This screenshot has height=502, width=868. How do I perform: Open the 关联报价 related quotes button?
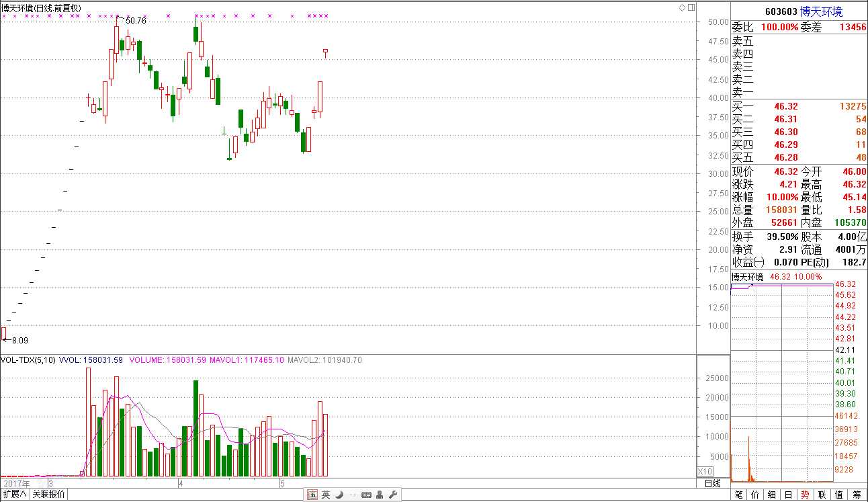pos(49,495)
